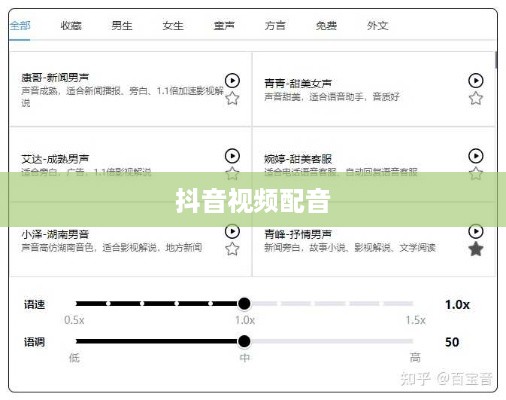Viewport: 506px width, 400px height.
Task: Click description 声音高仿湖南音色
Action: (59, 248)
